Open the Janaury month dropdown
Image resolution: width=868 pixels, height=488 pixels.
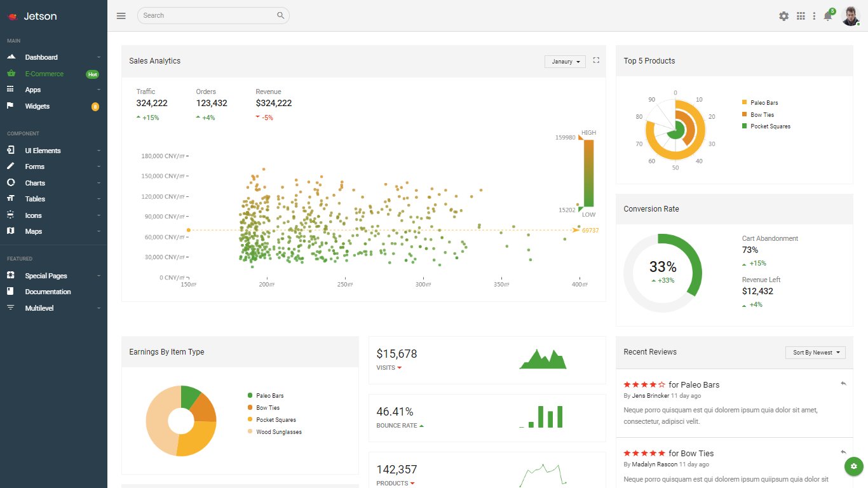coord(565,62)
